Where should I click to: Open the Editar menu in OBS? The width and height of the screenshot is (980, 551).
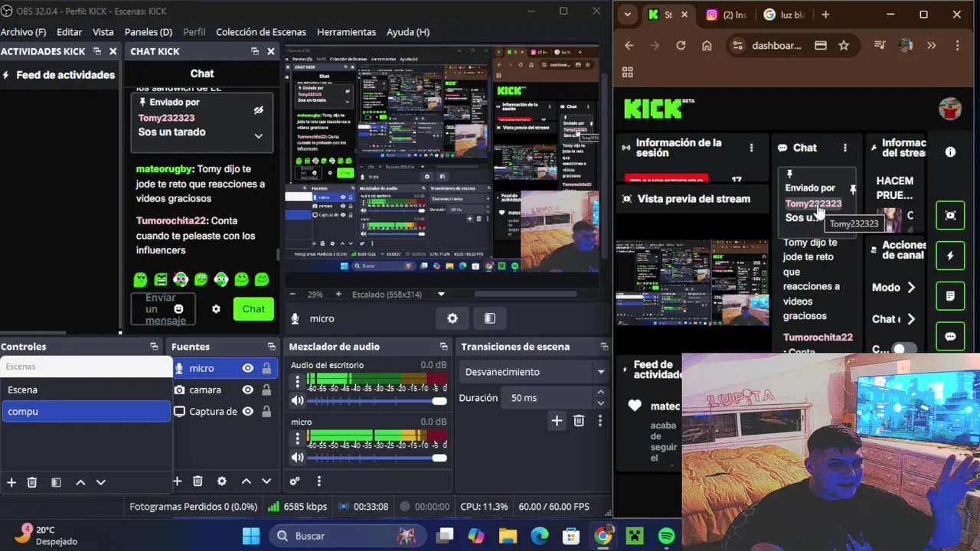69,32
